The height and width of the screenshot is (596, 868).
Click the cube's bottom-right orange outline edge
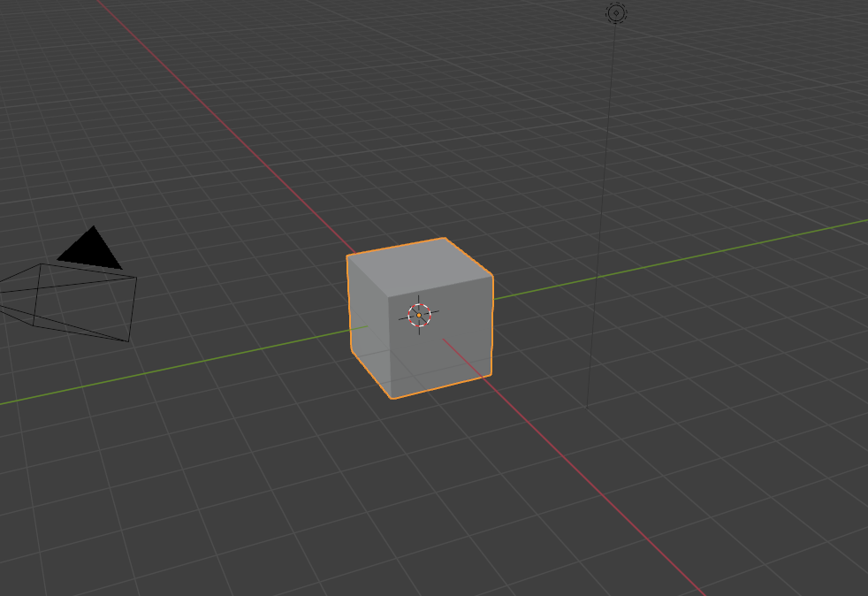click(x=442, y=387)
